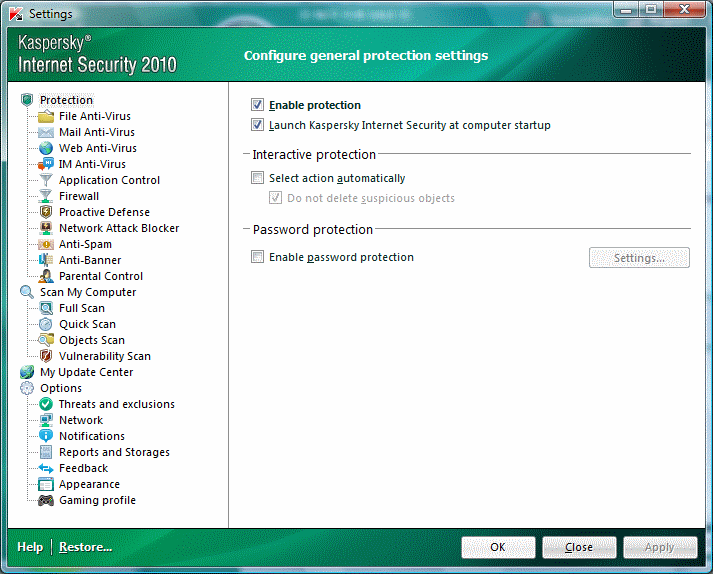
Task: Click the Feedback arrows icon
Action: (x=45, y=468)
